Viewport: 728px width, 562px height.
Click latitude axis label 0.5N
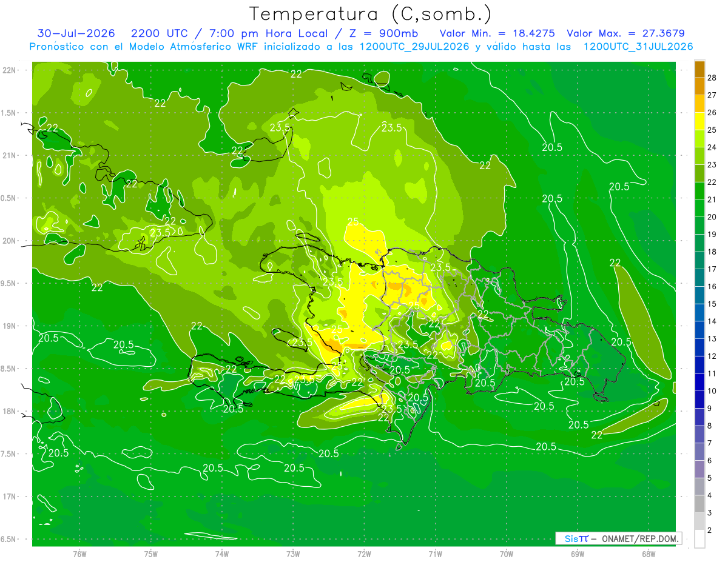pos(9,198)
